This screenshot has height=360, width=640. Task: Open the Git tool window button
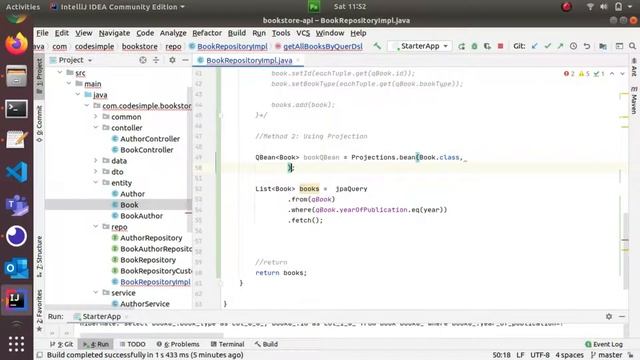pos(62,344)
